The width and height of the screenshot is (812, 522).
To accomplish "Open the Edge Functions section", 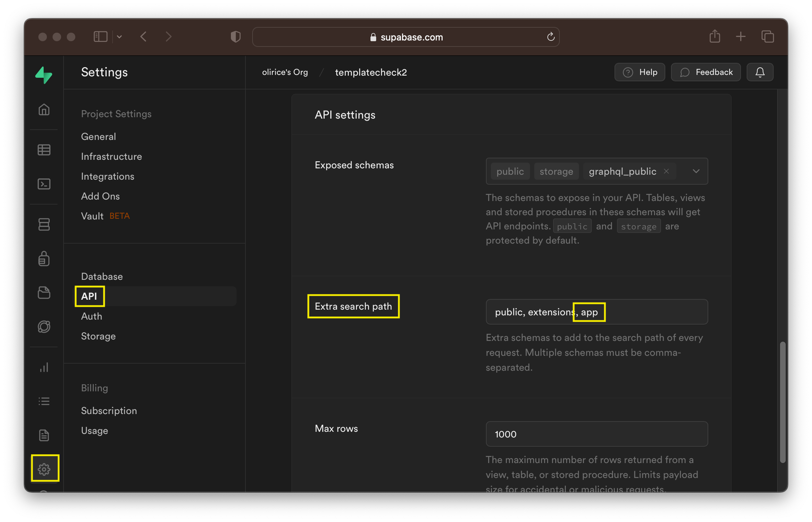I will pyautogui.click(x=44, y=327).
